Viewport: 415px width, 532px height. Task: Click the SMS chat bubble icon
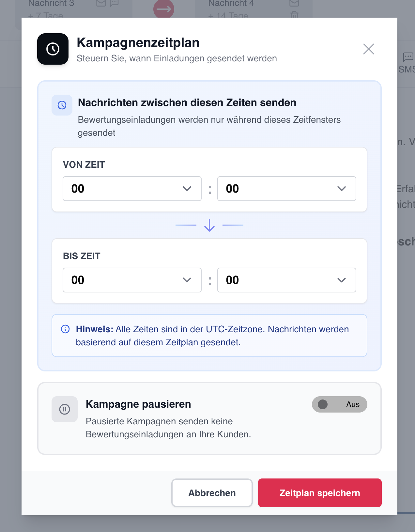coord(408,57)
